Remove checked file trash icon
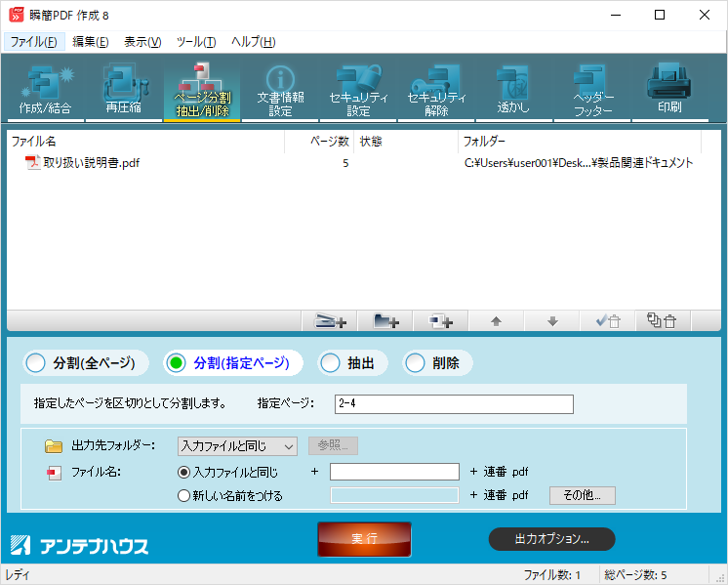This screenshot has height=585, width=728. point(608,321)
